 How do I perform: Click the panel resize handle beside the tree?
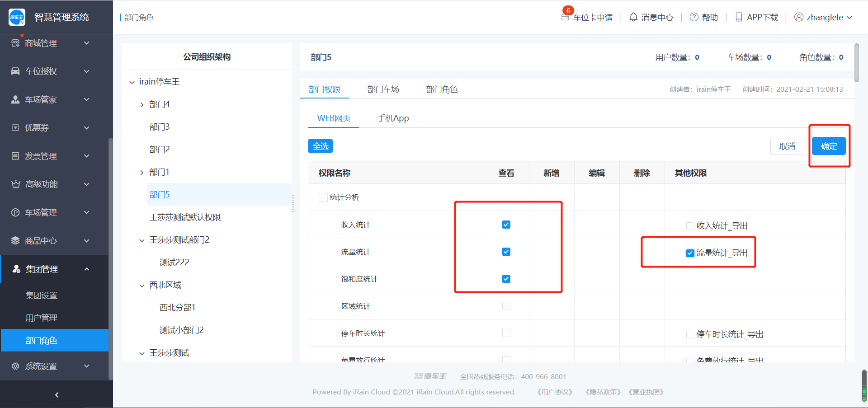click(293, 204)
